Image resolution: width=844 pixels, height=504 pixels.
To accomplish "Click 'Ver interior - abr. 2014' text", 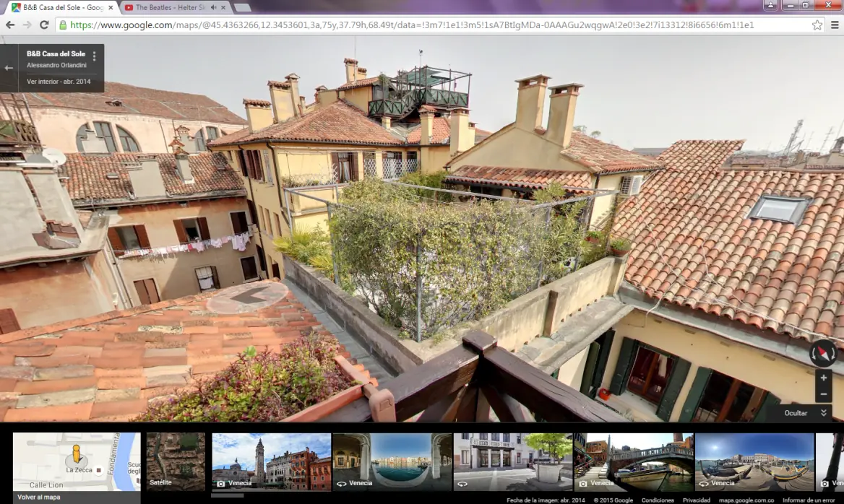I will (59, 82).
